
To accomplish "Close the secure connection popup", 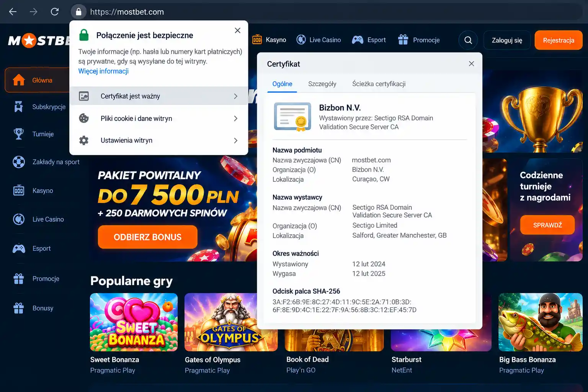I will (237, 31).
